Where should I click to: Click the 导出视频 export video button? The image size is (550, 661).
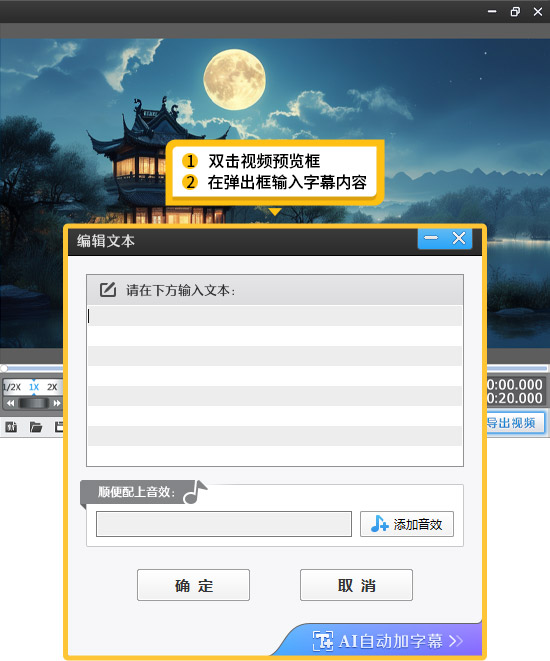(514, 423)
